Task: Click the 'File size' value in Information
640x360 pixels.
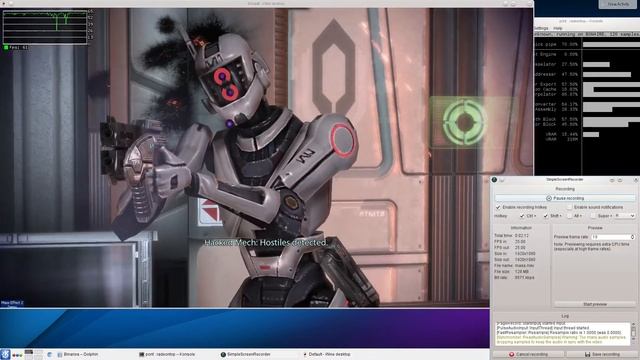Action: (x=522, y=271)
